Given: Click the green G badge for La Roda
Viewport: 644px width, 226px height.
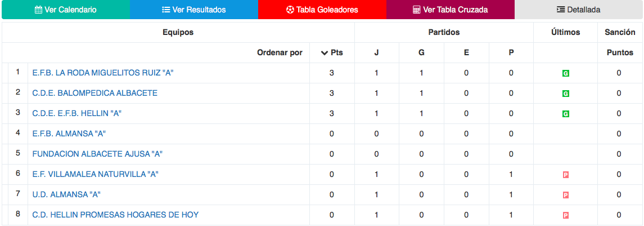Looking at the screenshot, I should (x=565, y=73).
